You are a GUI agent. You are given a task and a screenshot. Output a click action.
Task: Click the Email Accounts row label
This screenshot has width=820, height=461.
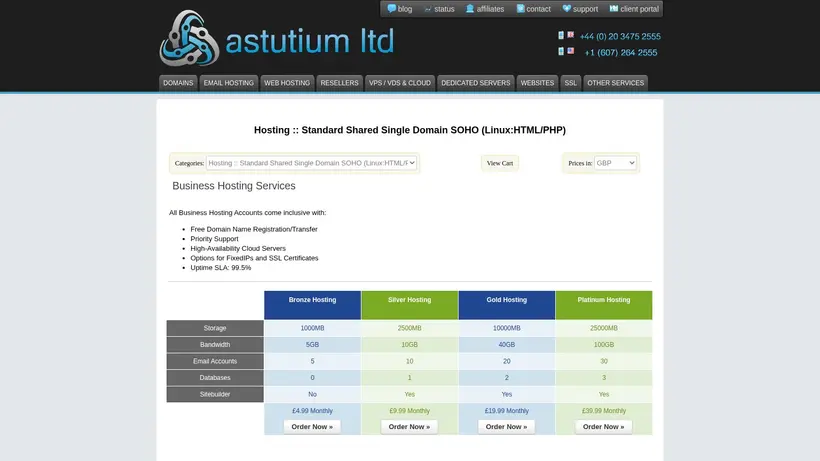[x=215, y=361]
